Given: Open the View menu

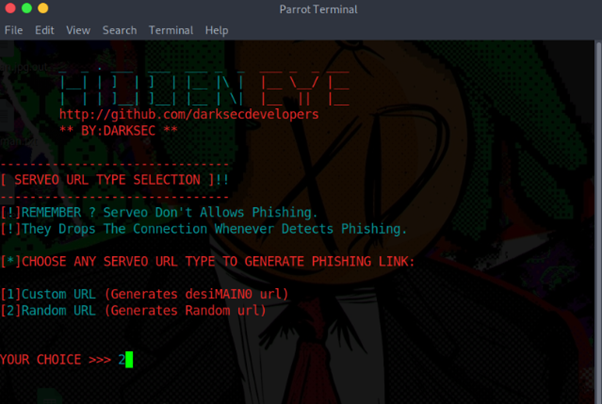Looking at the screenshot, I should tap(78, 30).
